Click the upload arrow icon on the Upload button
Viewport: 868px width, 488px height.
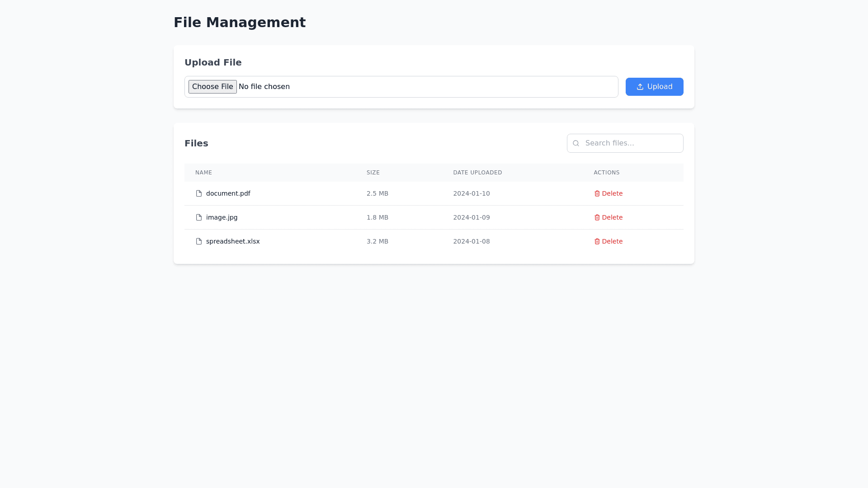click(x=640, y=87)
